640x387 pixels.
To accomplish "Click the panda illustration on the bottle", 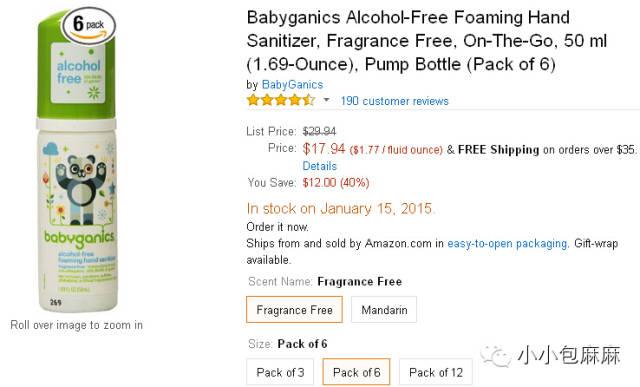I will click(x=81, y=189).
